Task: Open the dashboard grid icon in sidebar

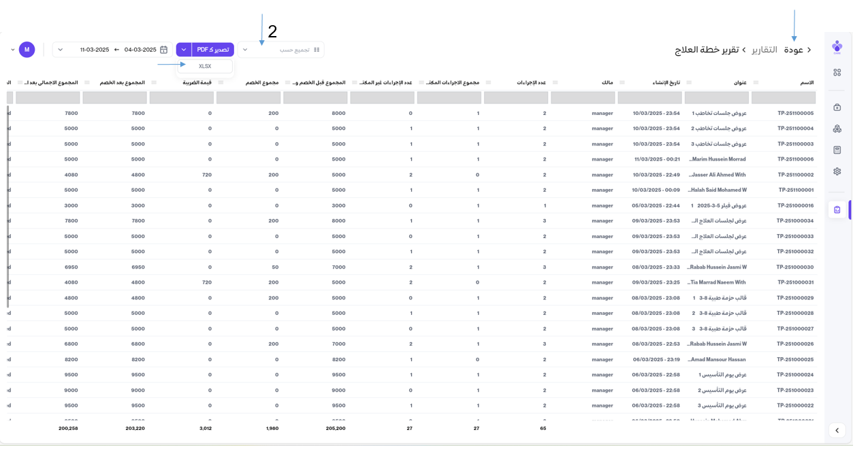Action: pos(837,73)
